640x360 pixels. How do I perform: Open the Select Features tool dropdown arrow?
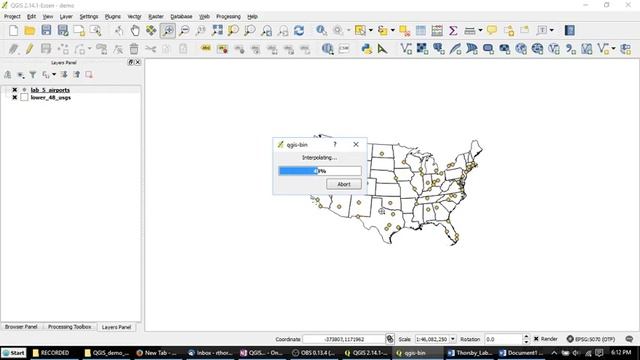(371, 31)
